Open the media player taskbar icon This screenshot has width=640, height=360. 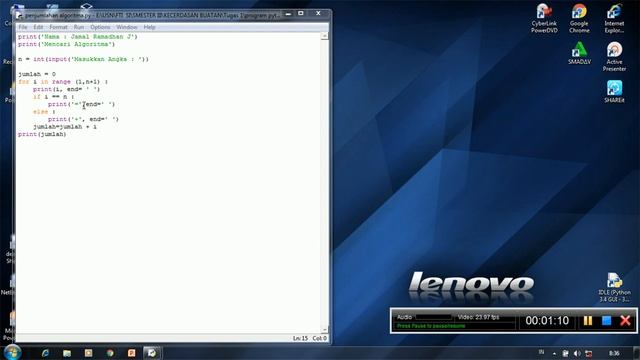click(x=89, y=353)
